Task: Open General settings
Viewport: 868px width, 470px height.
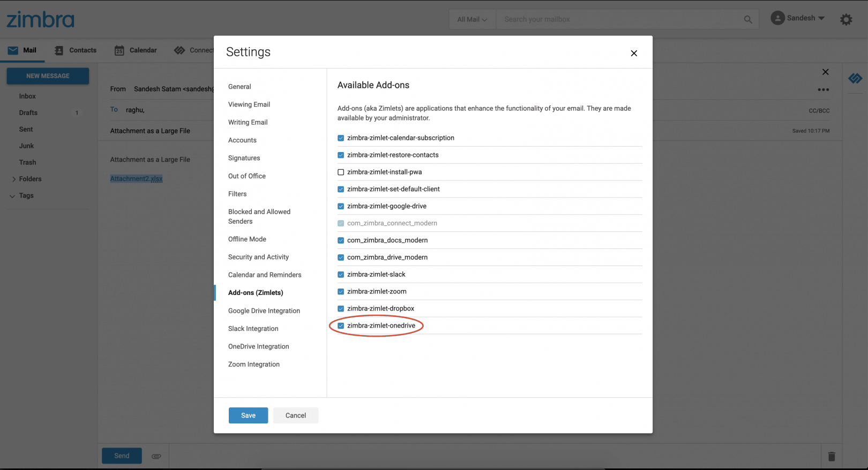Action: 240,87
